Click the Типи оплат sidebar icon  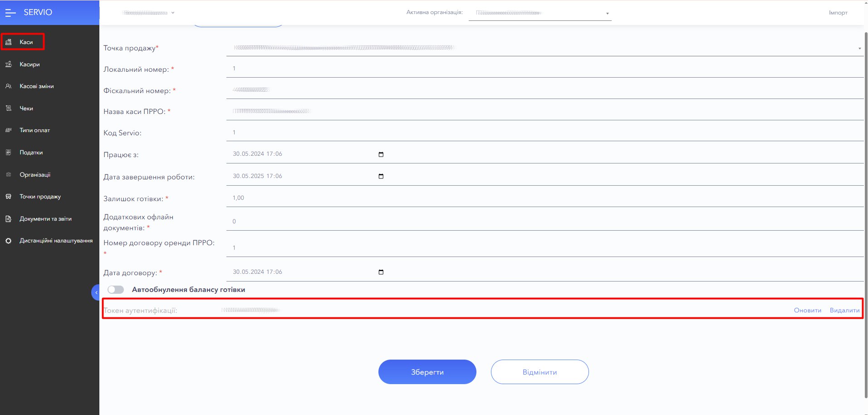(8, 130)
